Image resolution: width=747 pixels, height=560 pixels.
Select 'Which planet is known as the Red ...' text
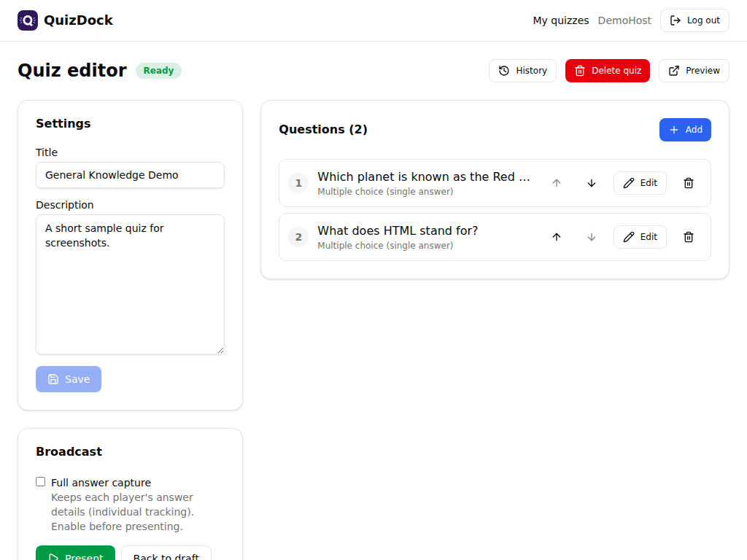coord(424,176)
